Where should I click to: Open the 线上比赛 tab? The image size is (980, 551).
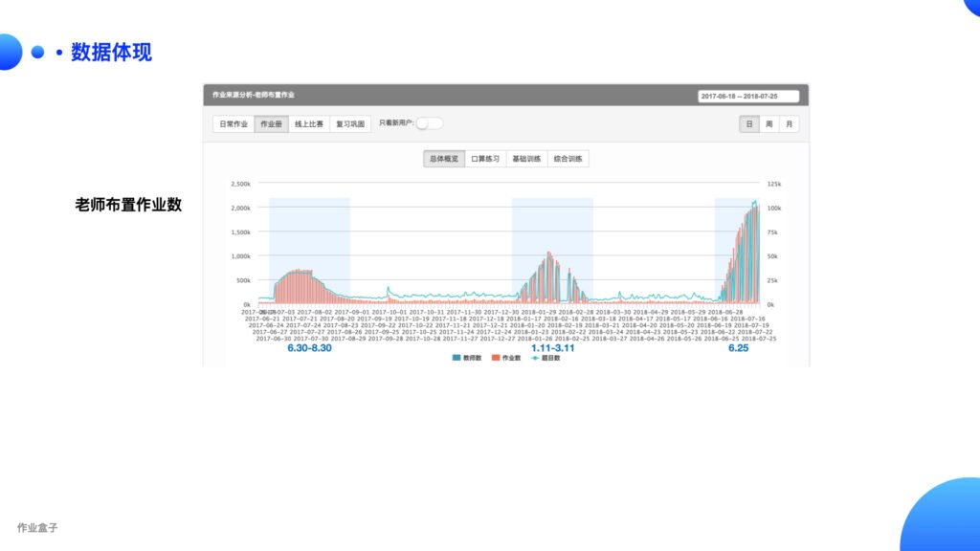tap(309, 124)
